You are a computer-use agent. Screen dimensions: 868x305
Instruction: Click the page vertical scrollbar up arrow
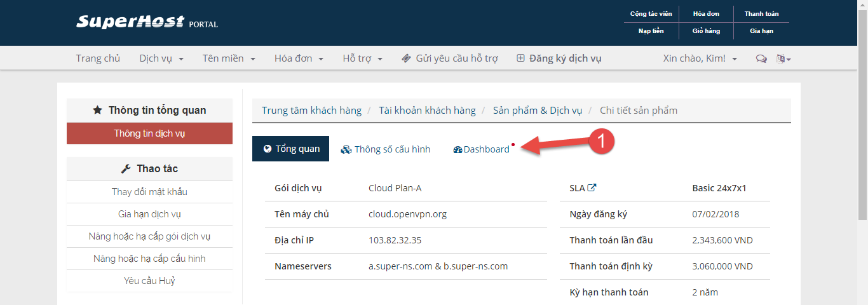point(862,5)
